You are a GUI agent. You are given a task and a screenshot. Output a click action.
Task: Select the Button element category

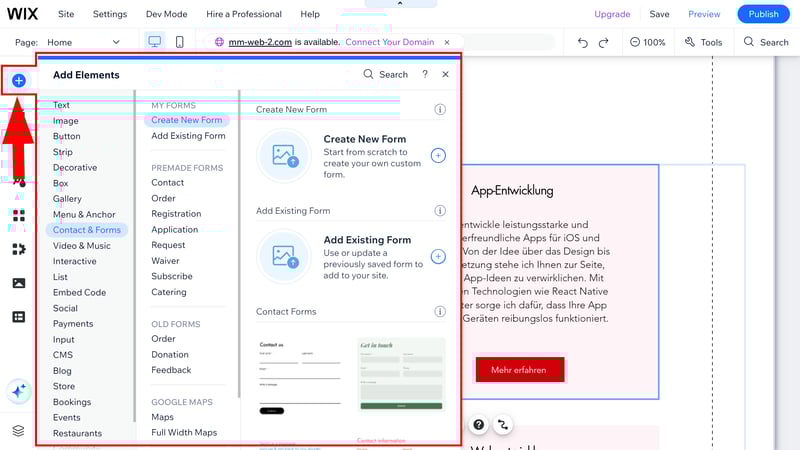pos(67,136)
